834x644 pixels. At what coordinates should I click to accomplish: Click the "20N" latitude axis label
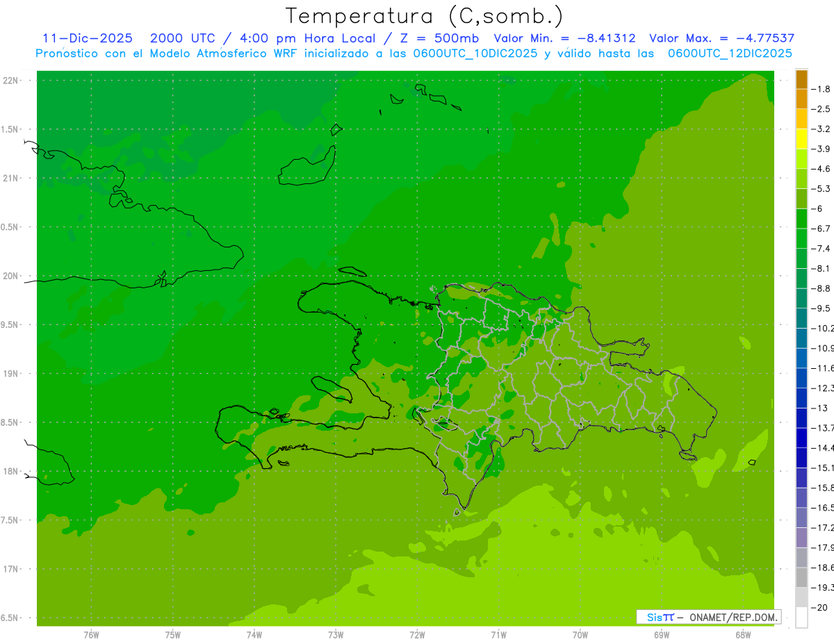(10, 276)
